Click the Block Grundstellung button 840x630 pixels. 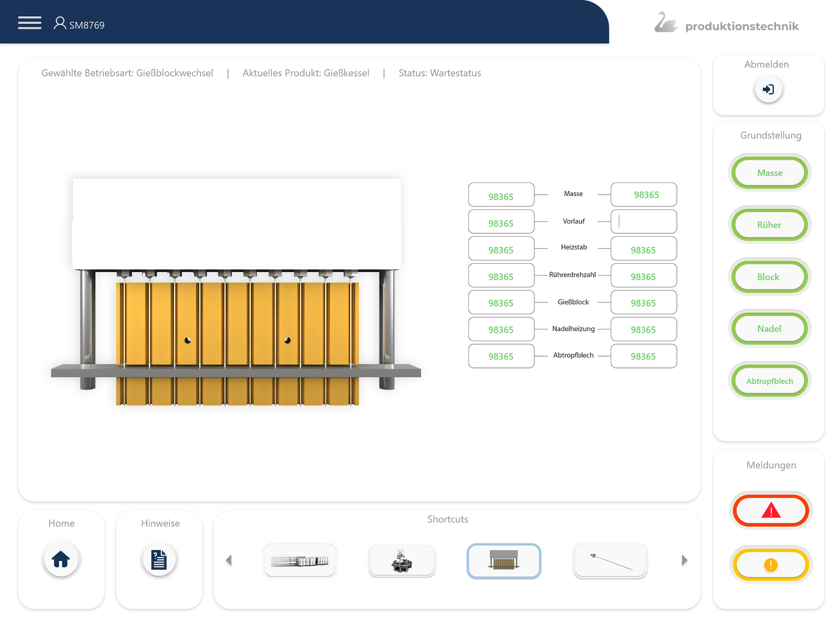(x=770, y=277)
